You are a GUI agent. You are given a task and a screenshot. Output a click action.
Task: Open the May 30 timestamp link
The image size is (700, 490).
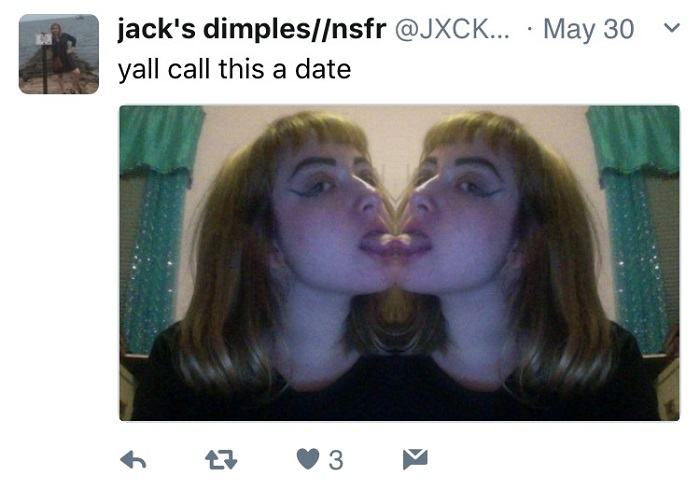click(x=588, y=29)
